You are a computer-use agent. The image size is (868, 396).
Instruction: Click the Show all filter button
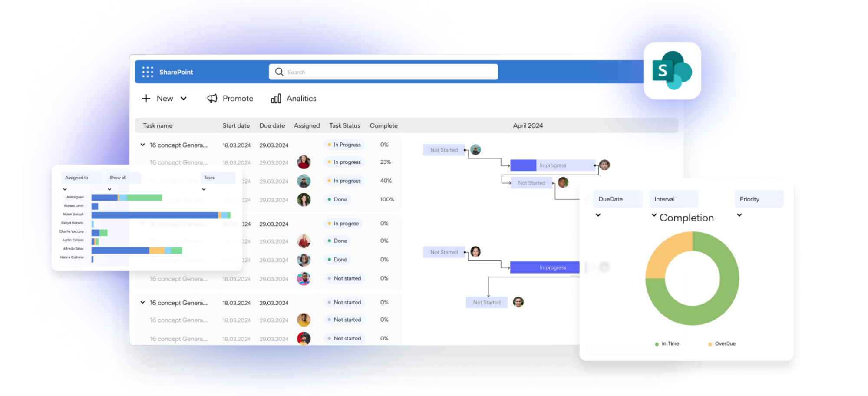pos(123,178)
